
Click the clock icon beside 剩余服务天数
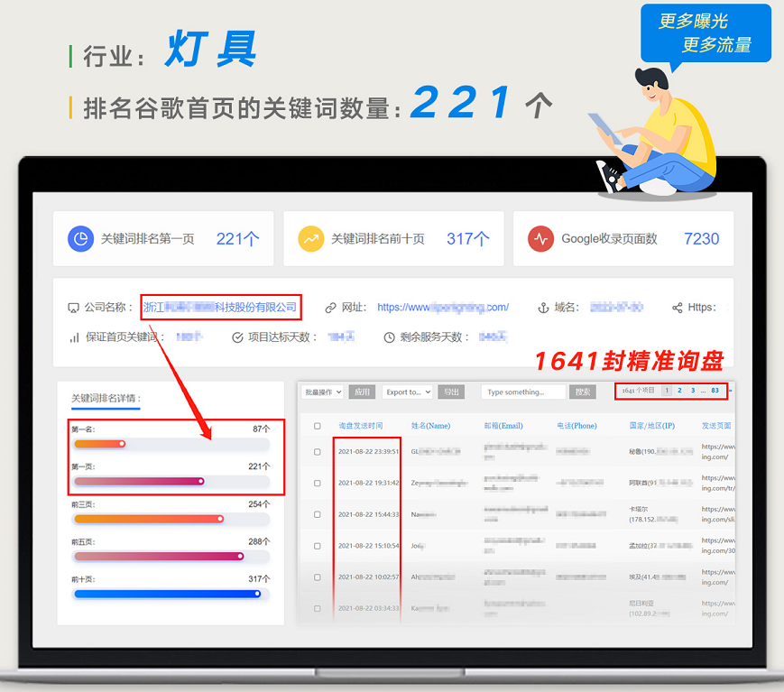[x=389, y=337]
